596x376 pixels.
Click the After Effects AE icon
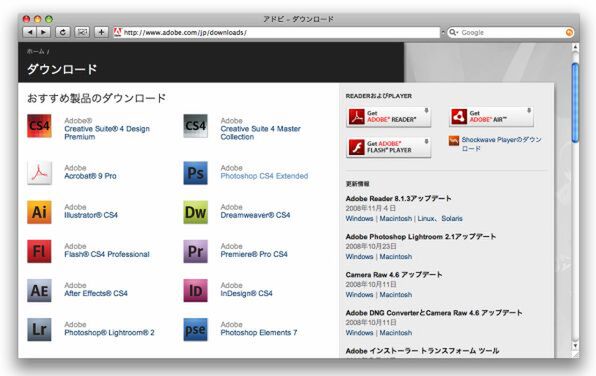[39, 290]
